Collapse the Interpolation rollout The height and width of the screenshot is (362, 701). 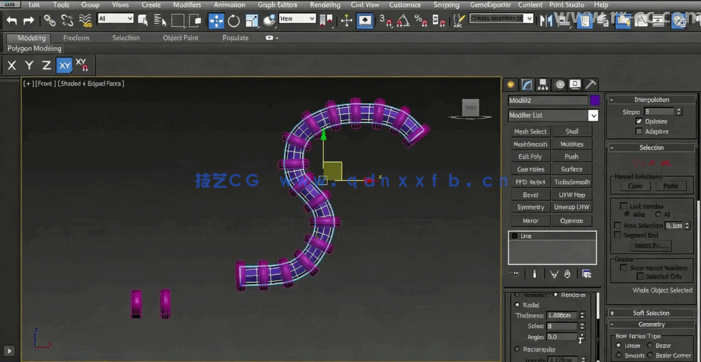(651, 100)
